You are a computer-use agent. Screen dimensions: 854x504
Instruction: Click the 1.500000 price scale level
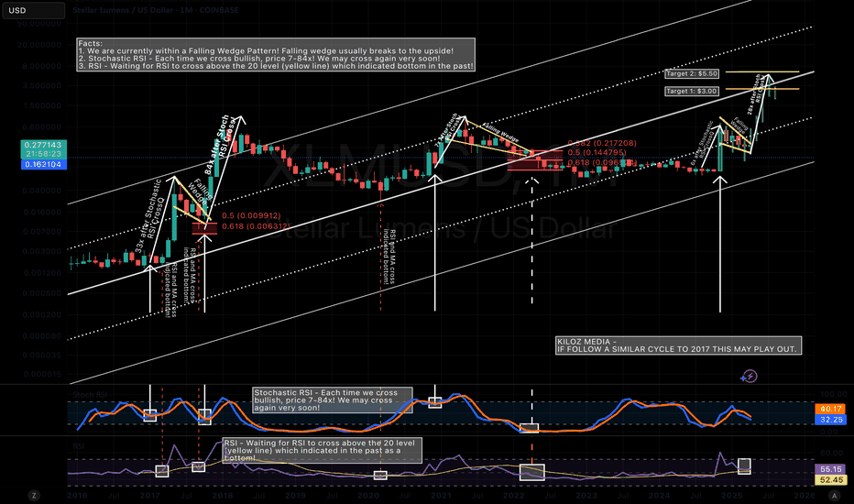(x=41, y=105)
